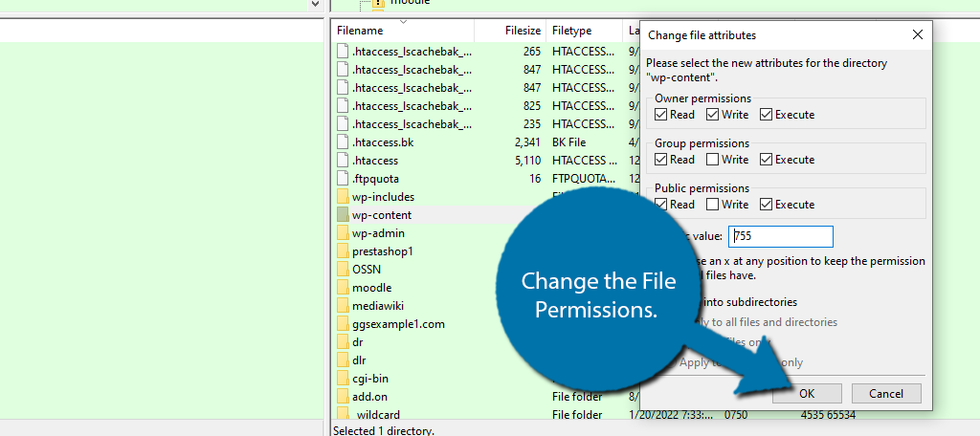Click the numeric value field showing 755
Screen dimensions: 980x436
(781, 236)
